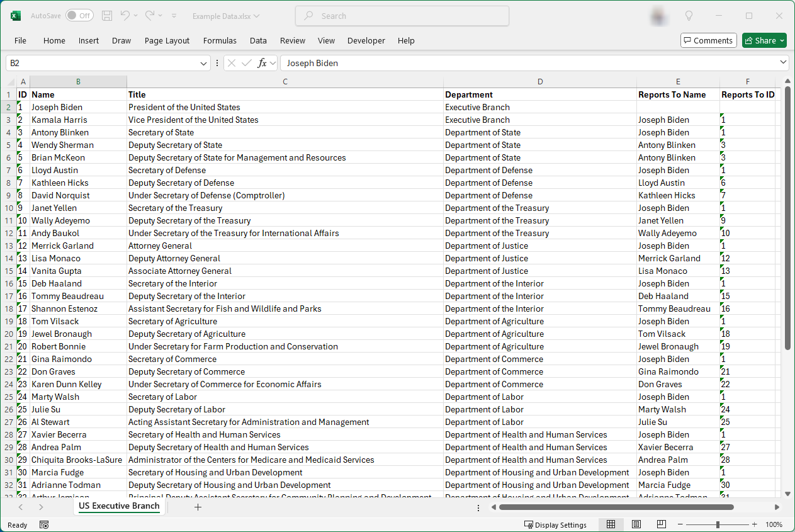Open Customize Quick Access Toolbar dropdown

tap(174, 16)
